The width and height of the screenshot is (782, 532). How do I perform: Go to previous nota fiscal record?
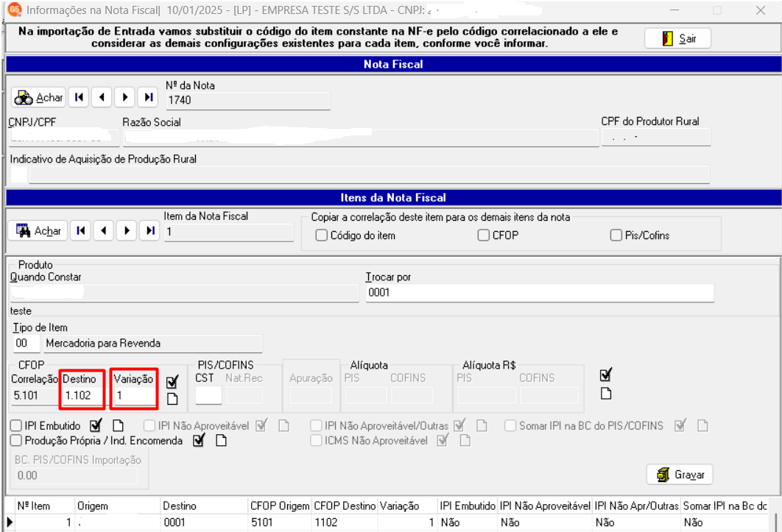102,97
